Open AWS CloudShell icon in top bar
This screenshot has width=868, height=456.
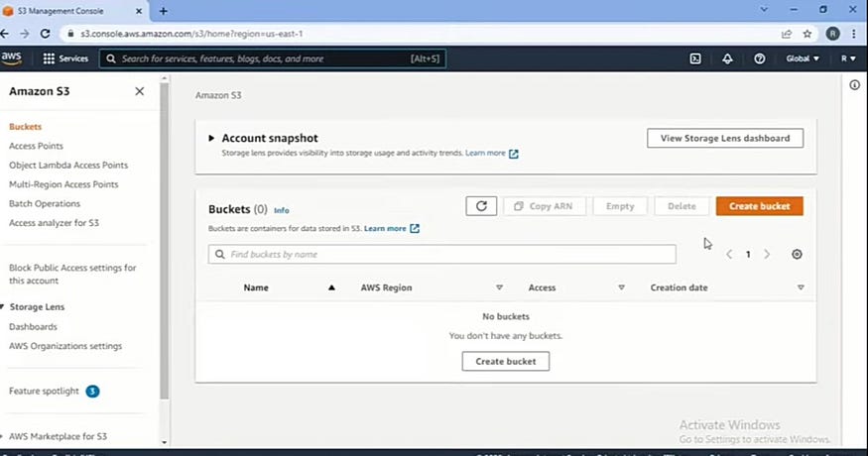pos(695,58)
